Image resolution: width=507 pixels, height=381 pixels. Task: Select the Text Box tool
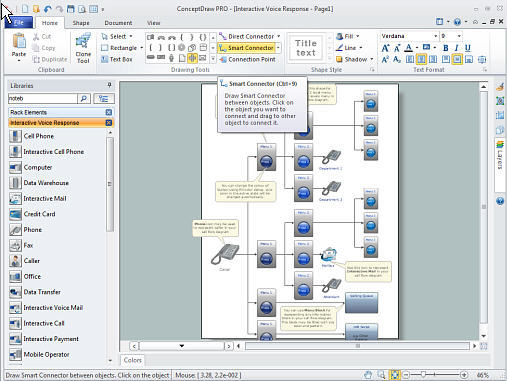click(x=117, y=59)
